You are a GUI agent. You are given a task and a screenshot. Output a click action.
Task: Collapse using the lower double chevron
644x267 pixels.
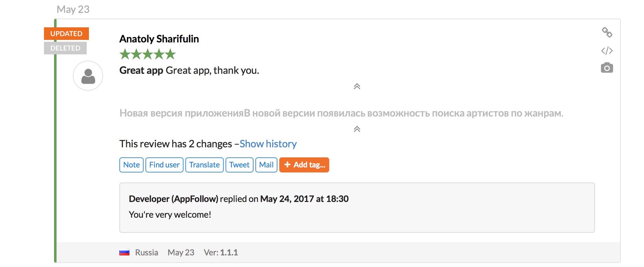(x=357, y=129)
